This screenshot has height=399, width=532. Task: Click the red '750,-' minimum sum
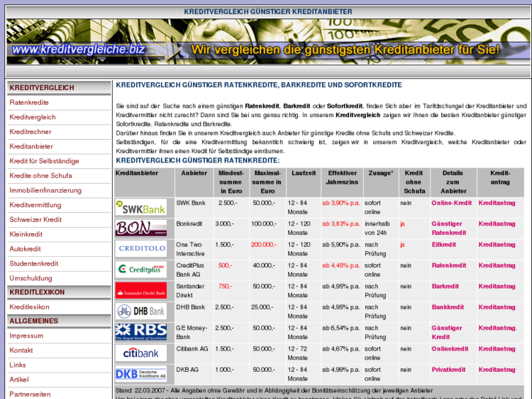click(x=225, y=286)
